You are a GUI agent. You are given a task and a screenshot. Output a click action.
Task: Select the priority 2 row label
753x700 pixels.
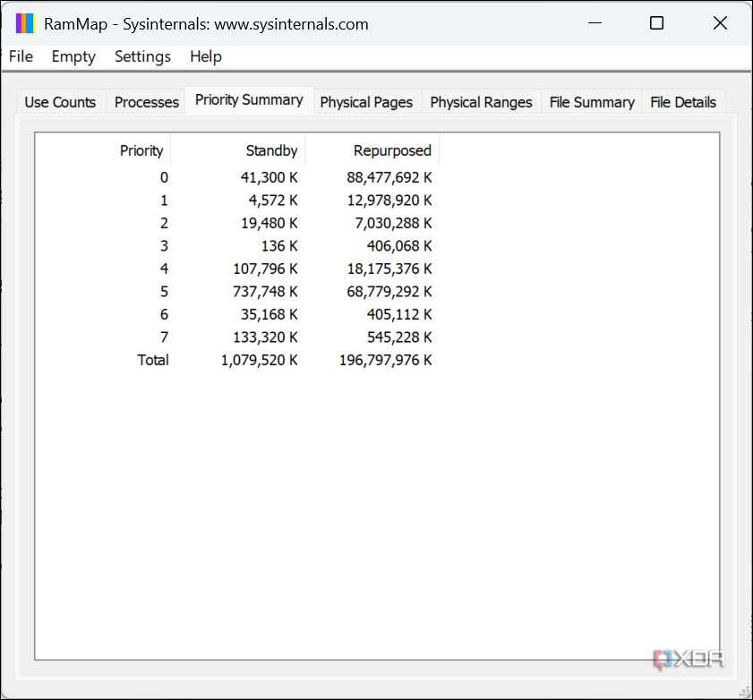(164, 223)
